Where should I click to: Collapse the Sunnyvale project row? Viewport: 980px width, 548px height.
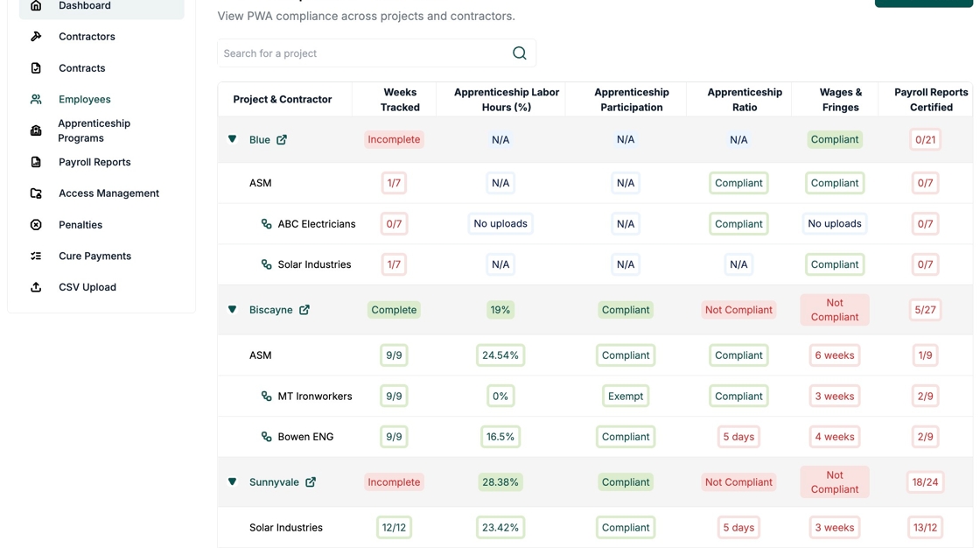pos(232,482)
